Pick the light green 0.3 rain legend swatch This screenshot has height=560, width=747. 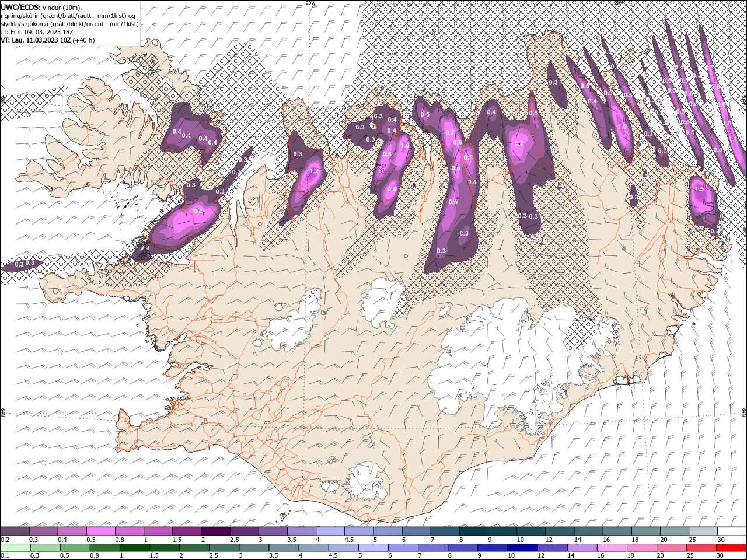point(45,548)
